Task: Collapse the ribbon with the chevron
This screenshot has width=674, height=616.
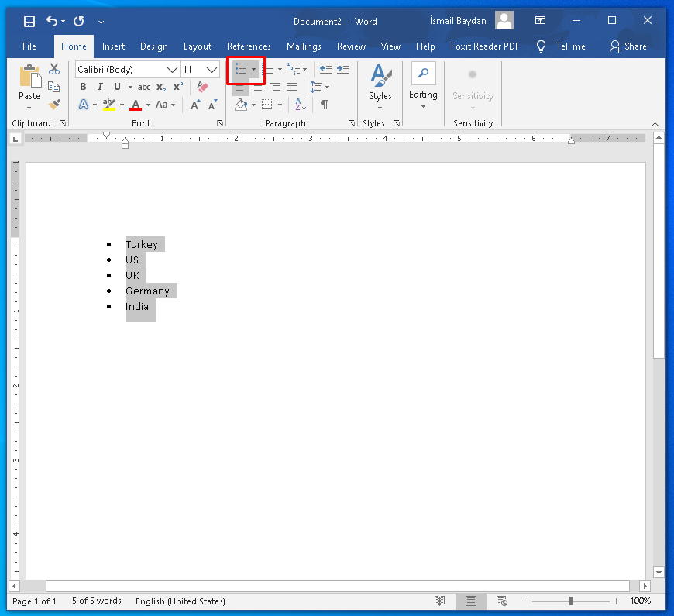Action: pyautogui.click(x=655, y=124)
